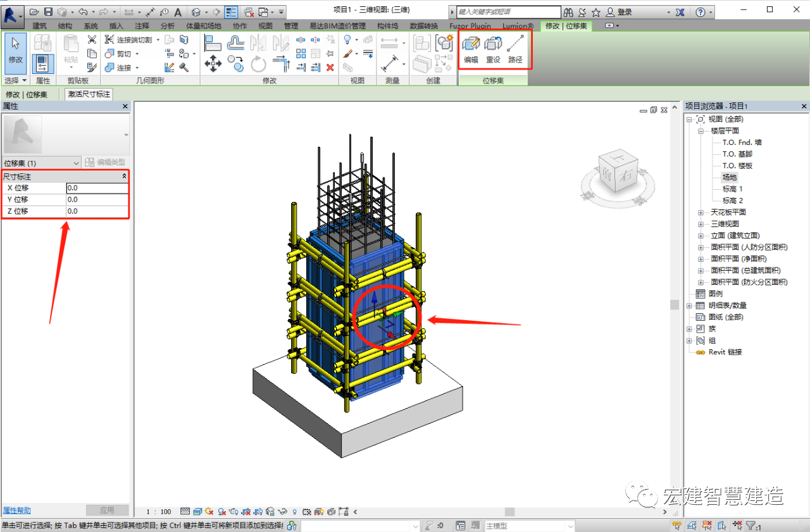Click the red X delete icon
This screenshot has width=810, height=532.
[330, 67]
